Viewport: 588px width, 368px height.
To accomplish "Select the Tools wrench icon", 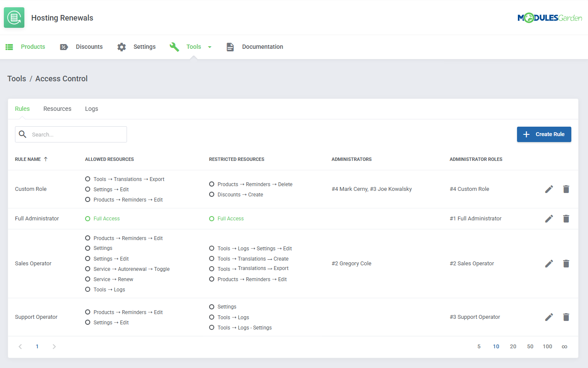I will click(x=174, y=47).
